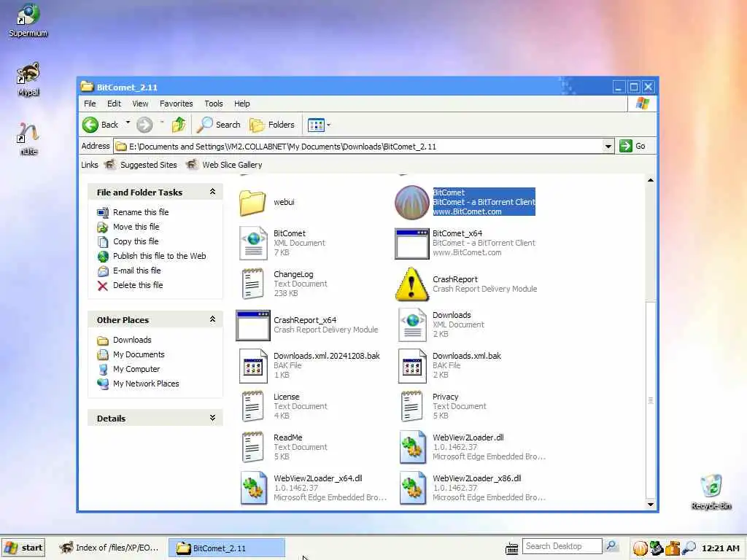Select the BitComet_x64 application icon
747x560 pixels.
[412, 244]
